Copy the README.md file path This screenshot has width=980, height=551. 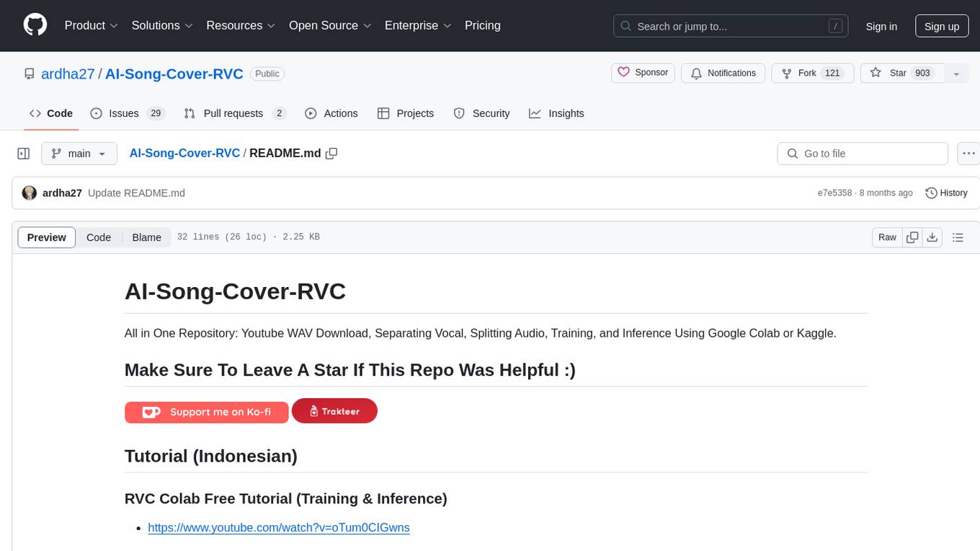[331, 154]
